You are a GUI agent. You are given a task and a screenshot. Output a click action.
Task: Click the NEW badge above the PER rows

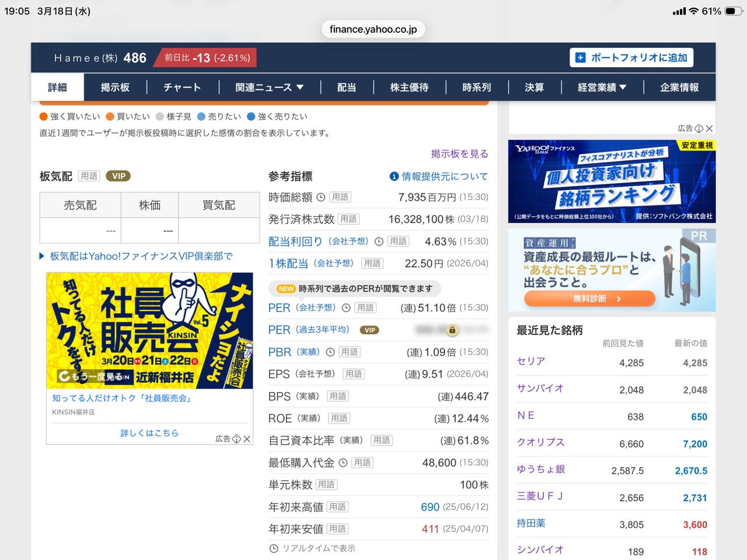coord(285,288)
